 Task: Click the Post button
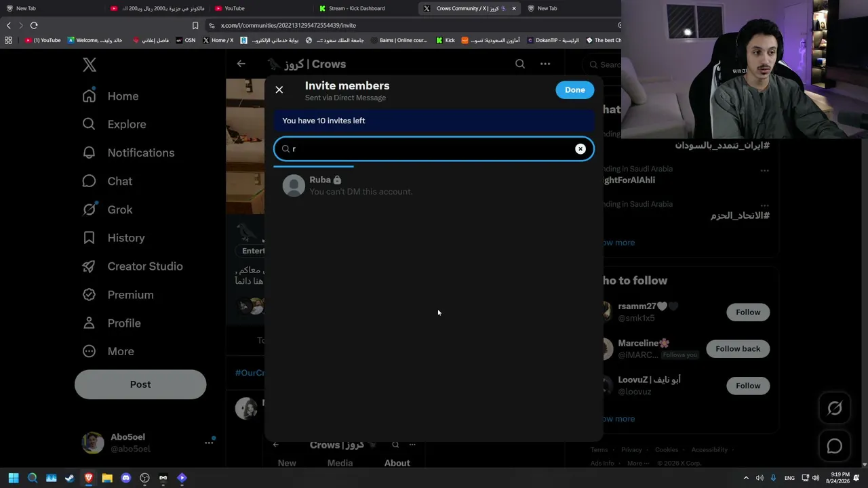point(140,384)
